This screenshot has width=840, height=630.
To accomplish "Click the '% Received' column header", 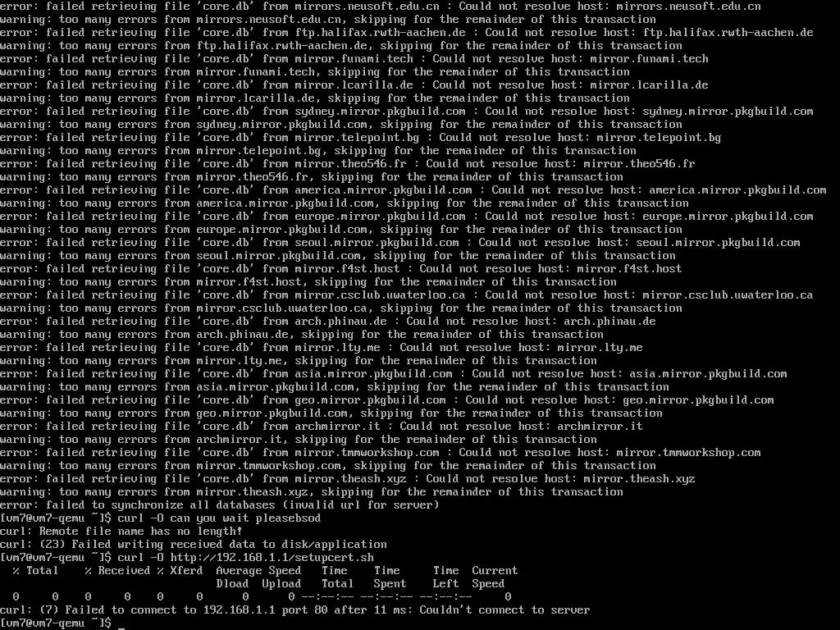I will point(117,571).
